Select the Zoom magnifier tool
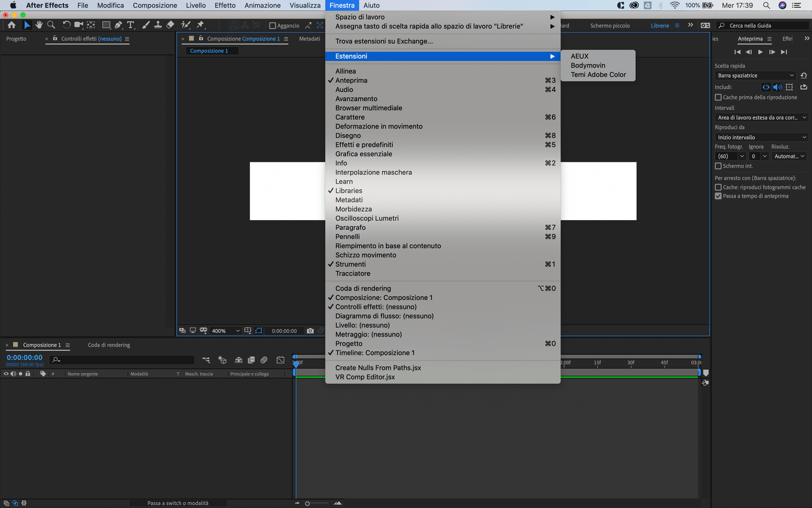The width and height of the screenshot is (812, 508). tap(51, 25)
